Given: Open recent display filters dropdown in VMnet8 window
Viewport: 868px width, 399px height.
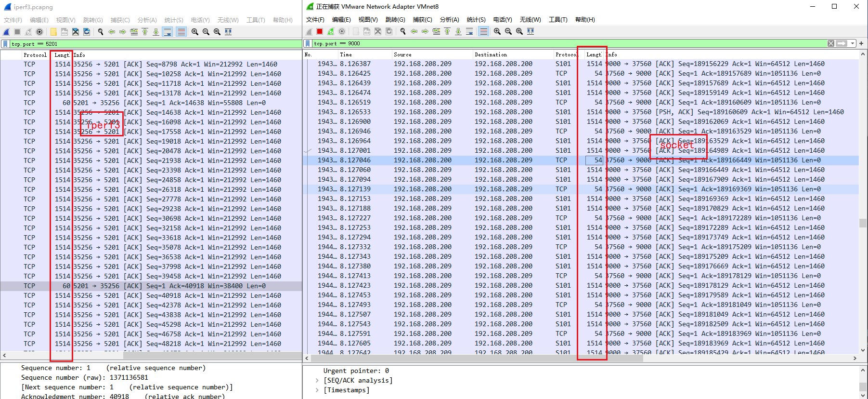Looking at the screenshot, I should 853,43.
